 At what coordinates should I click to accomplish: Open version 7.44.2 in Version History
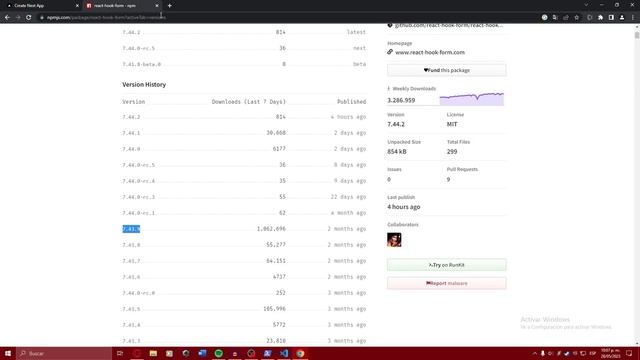(131, 117)
